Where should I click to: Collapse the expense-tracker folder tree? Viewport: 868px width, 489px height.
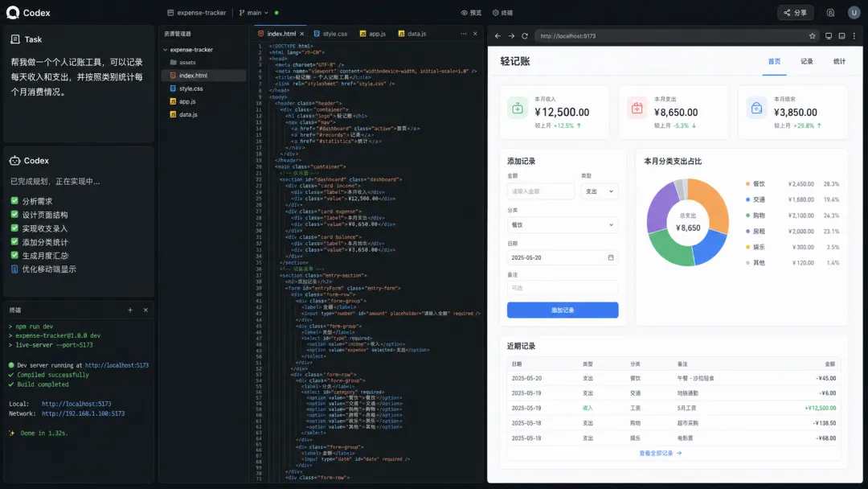166,50
